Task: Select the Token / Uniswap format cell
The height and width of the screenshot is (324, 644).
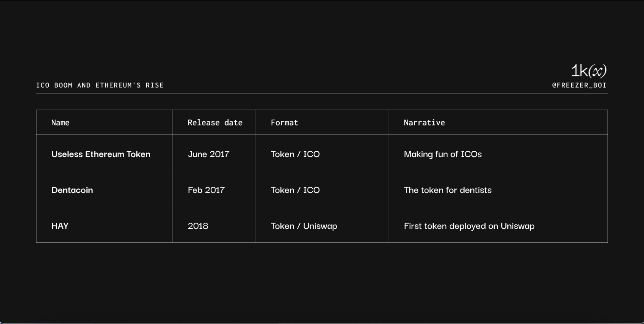Action: (x=304, y=226)
